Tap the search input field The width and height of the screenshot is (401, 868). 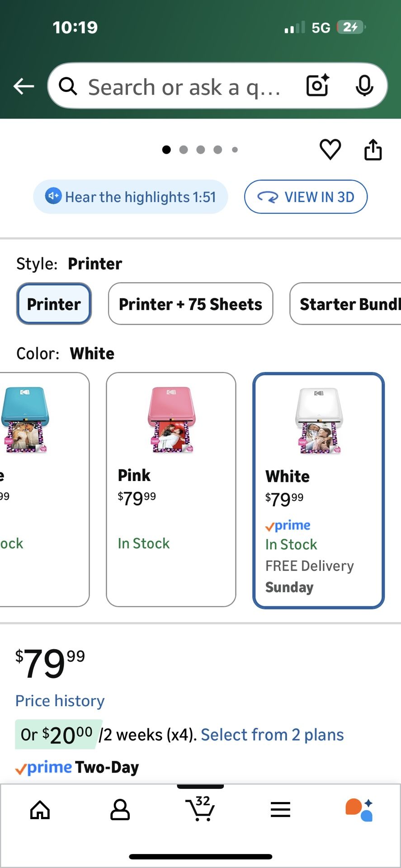[x=183, y=86]
